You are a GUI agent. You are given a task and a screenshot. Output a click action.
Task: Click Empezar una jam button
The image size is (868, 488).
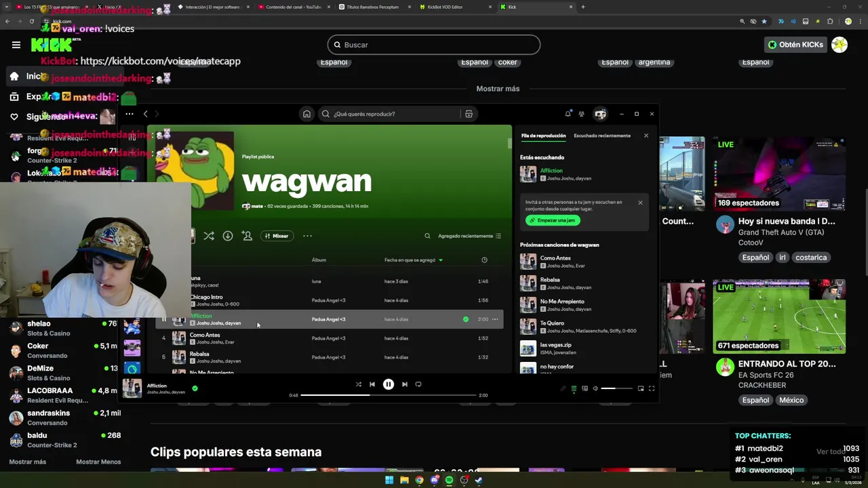point(553,220)
